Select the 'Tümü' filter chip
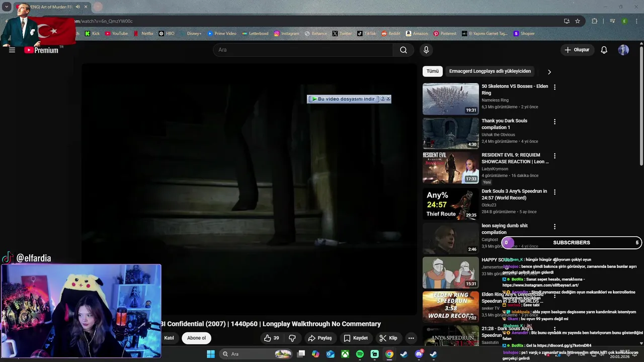The height and width of the screenshot is (362, 644). click(433, 71)
